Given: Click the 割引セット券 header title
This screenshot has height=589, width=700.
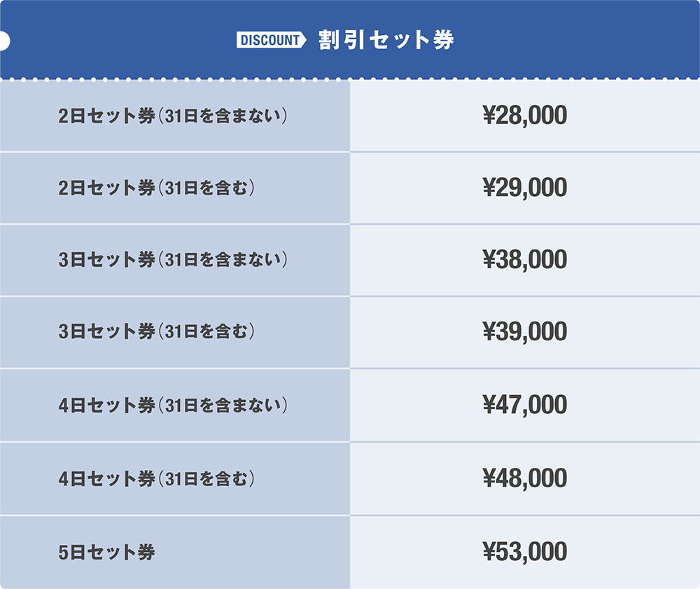Looking at the screenshot, I should click(386, 40).
